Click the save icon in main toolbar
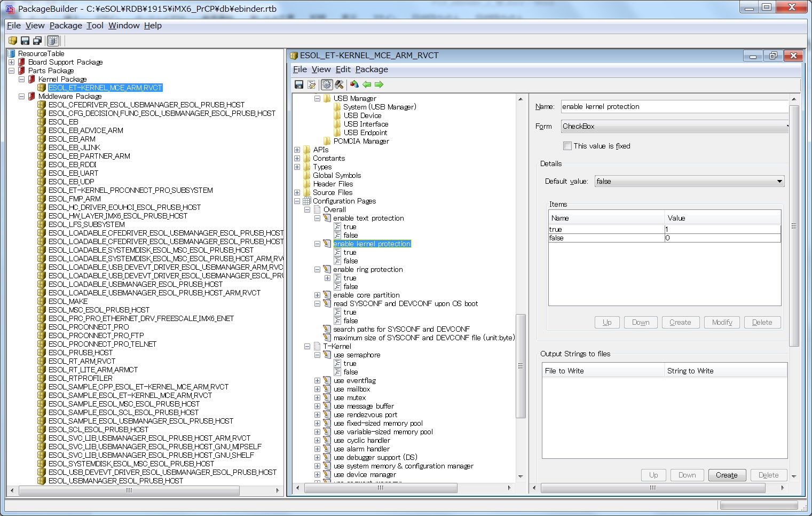 (x=25, y=41)
